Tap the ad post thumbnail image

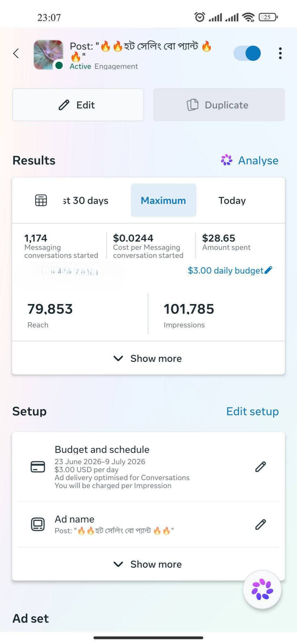(x=48, y=55)
